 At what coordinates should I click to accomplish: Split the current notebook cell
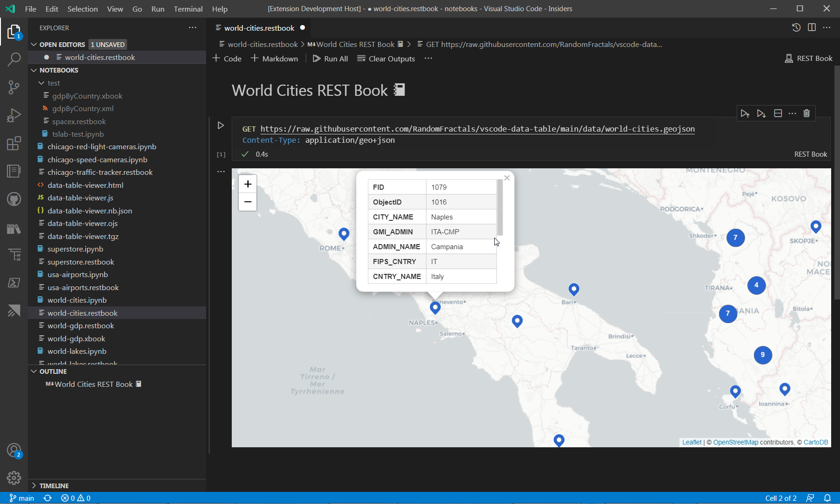[778, 113]
